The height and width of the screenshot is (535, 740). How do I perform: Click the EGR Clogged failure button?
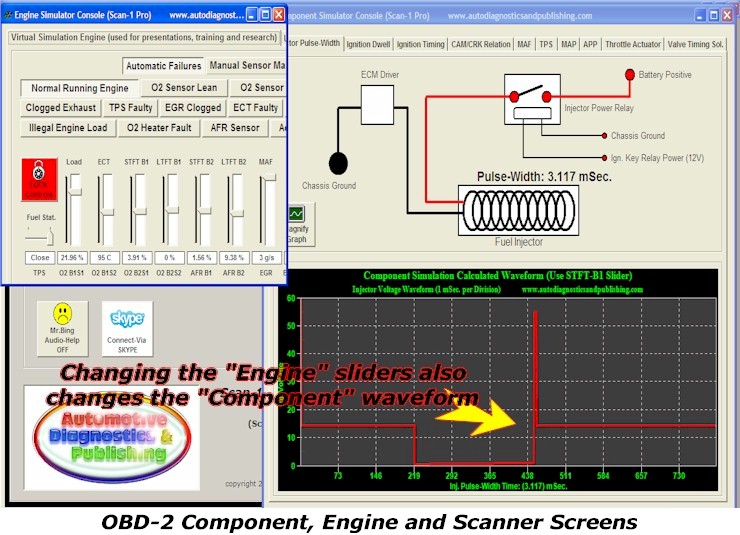pyautogui.click(x=195, y=108)
